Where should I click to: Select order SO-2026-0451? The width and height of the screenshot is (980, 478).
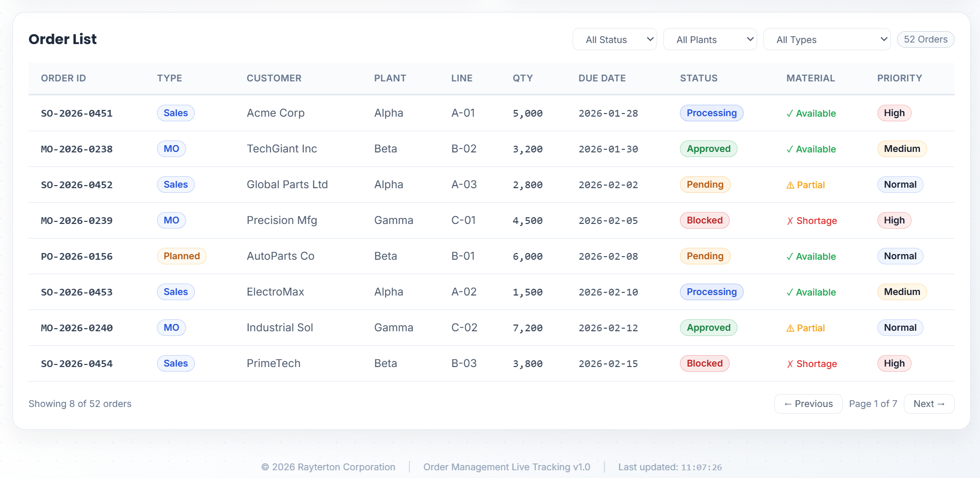tap(77, 114)
